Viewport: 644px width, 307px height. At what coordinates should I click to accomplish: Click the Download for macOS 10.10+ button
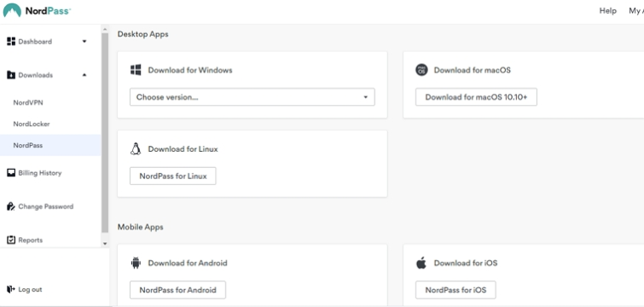tap(476, 97)
